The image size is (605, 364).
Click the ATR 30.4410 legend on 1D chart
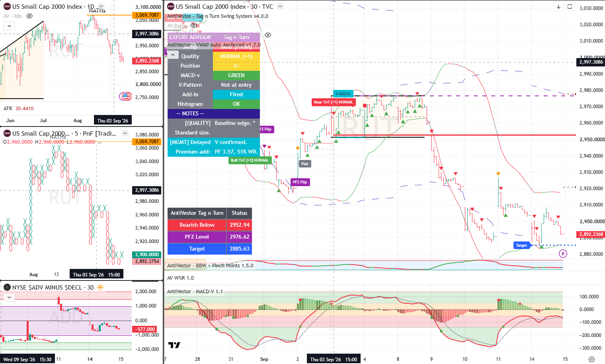19,109
